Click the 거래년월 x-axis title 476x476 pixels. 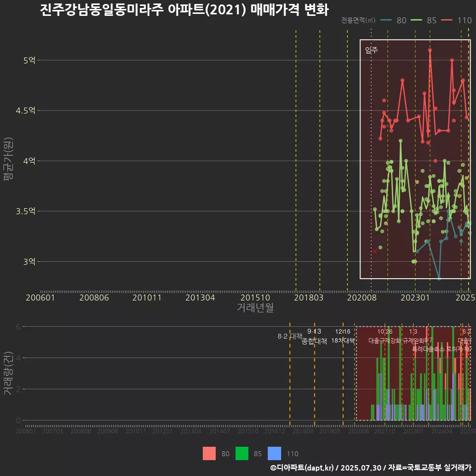click(x=255, y=307)
